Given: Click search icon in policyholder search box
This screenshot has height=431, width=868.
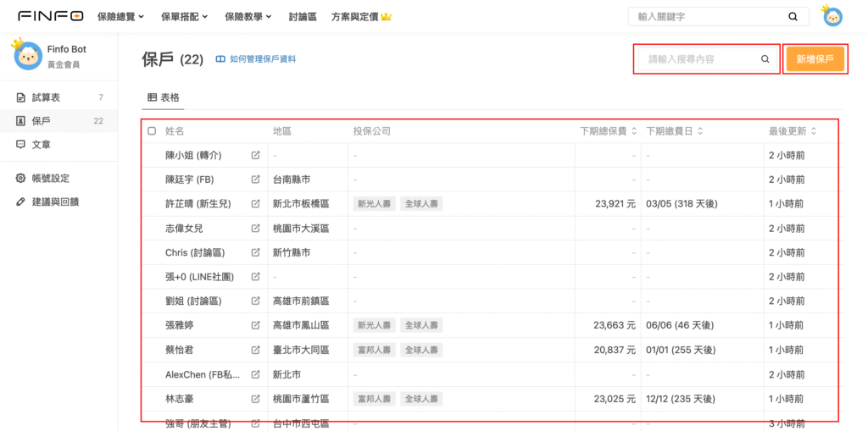Looking at the screenshot, I should tap(765, 59).
